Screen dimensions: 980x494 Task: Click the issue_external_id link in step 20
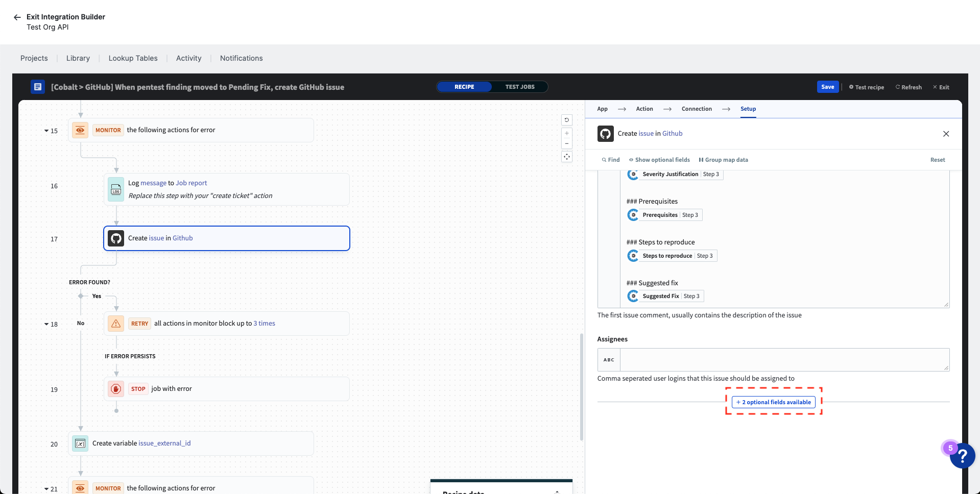164,443
